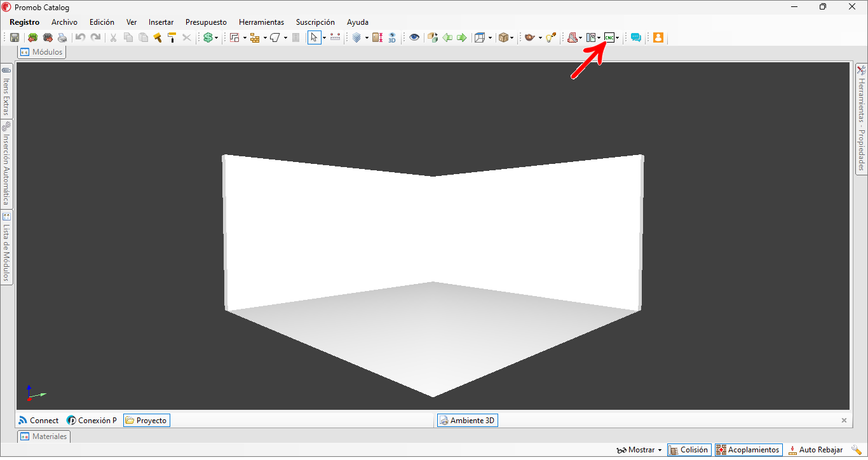
Task: Expand the layers stack dropdown arrow
Action: 367,38
